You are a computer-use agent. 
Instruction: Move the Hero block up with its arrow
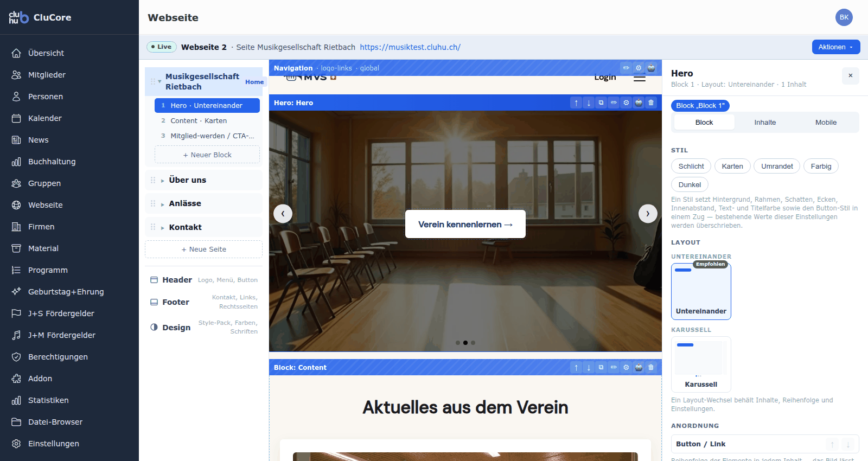click(576, 103)
